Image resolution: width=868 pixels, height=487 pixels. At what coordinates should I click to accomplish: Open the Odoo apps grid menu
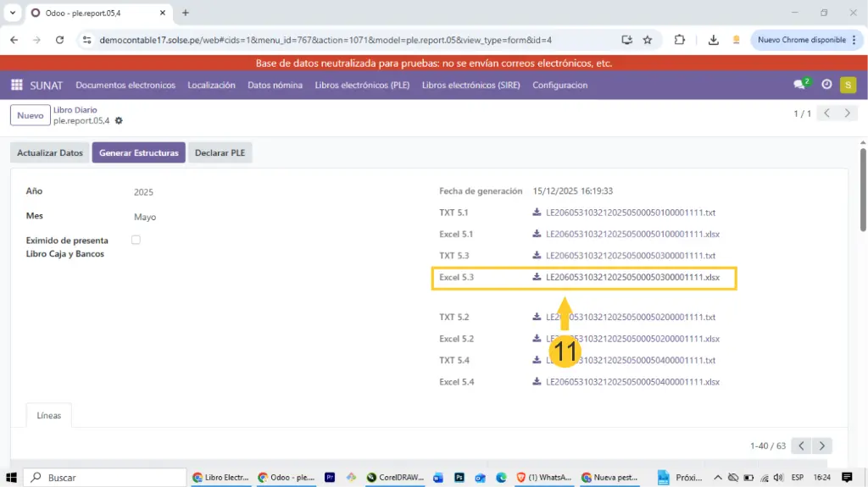click(16, 85)
